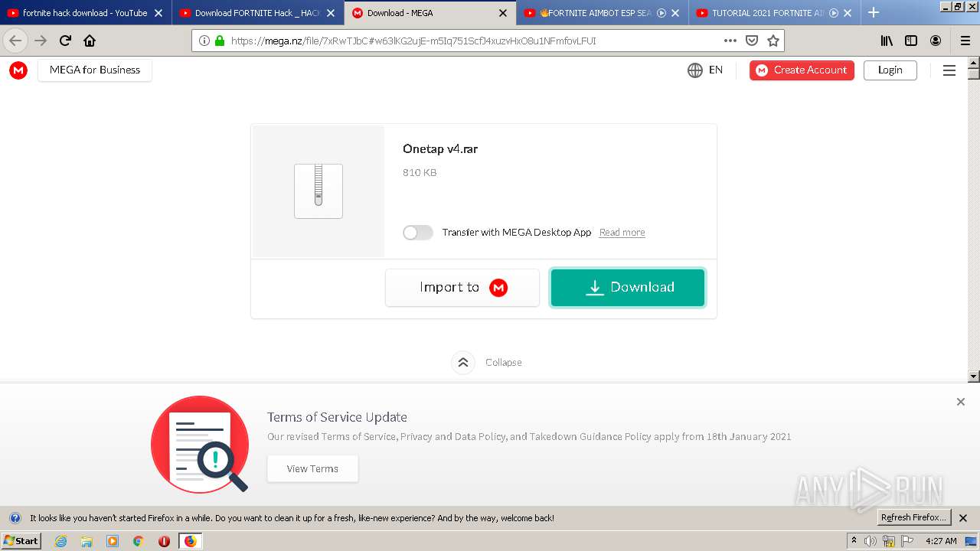Select the Download - MEGA tab
The height and width of the screenshot is (551, 980).
tap(430, 13)
